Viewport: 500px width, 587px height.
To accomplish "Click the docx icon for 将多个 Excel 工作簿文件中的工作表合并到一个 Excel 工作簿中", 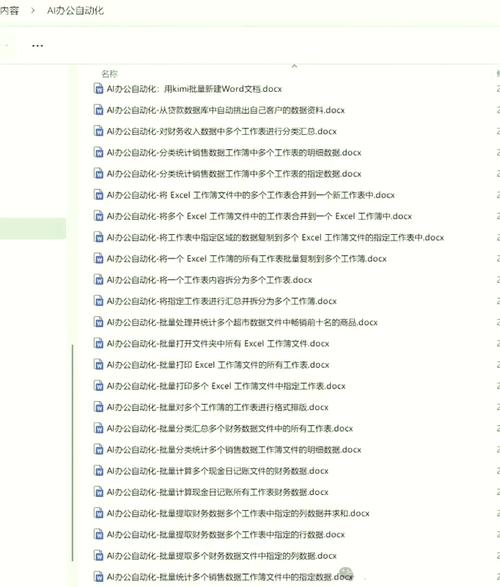I will [98, 216].
